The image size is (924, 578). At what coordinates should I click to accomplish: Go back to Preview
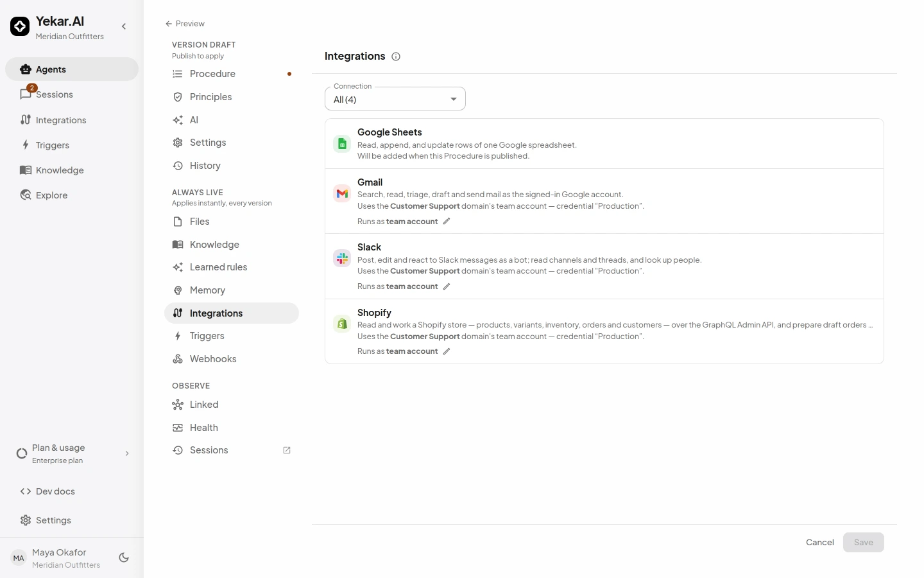[x=185, y=24]
